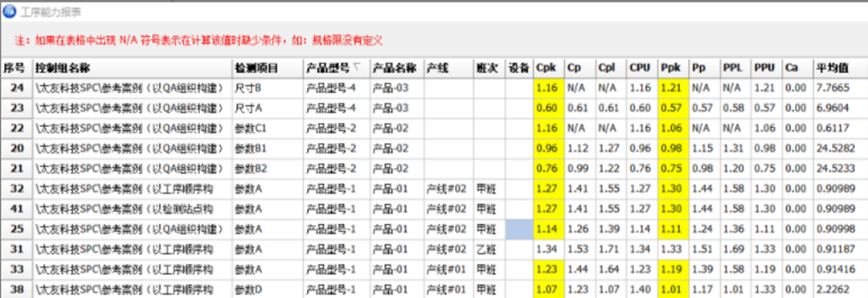Click the 检测项目 column header

tap(268, 68)
